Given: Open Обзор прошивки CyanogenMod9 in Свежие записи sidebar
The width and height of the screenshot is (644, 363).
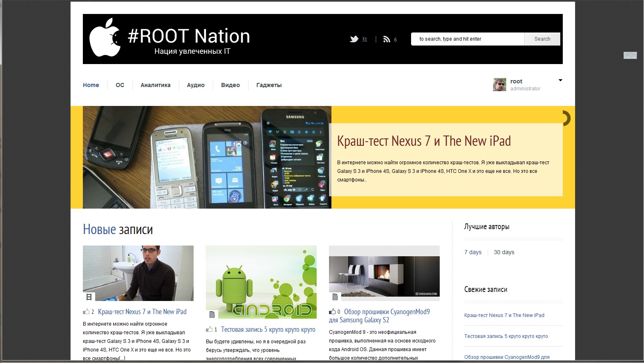Looking at the screenshot, I should [x=507, y=357].
